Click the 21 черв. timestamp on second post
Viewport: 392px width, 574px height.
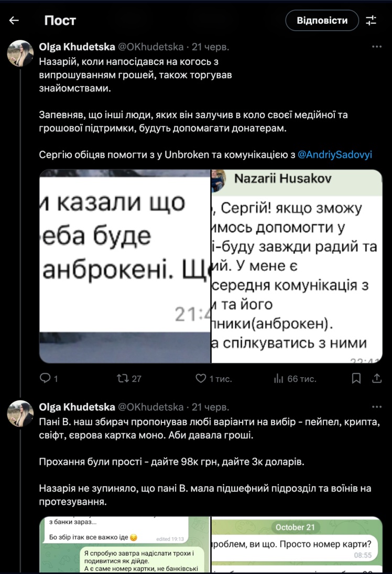211,407
